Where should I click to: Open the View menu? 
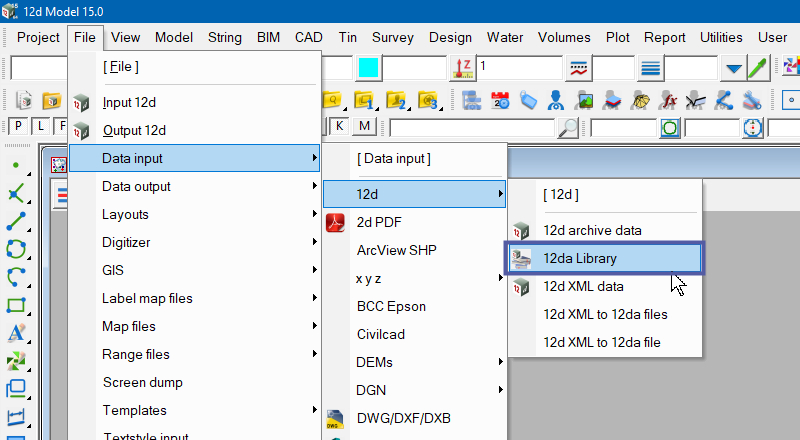[x=126, y=38]
